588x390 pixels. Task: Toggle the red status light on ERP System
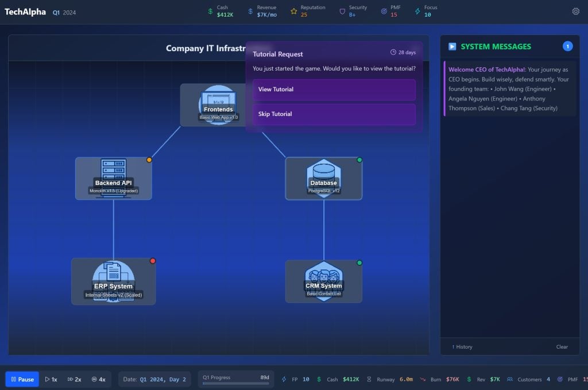click(x=152, y=260)
